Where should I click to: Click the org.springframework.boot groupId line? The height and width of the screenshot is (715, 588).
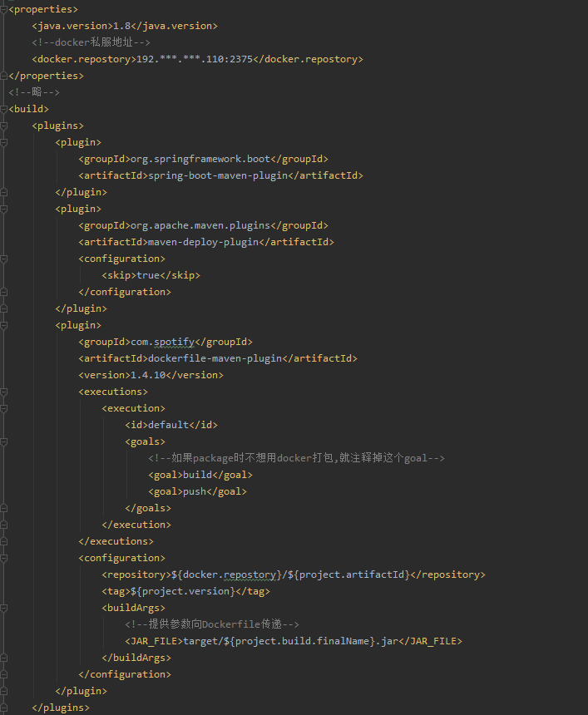(203, 159)
